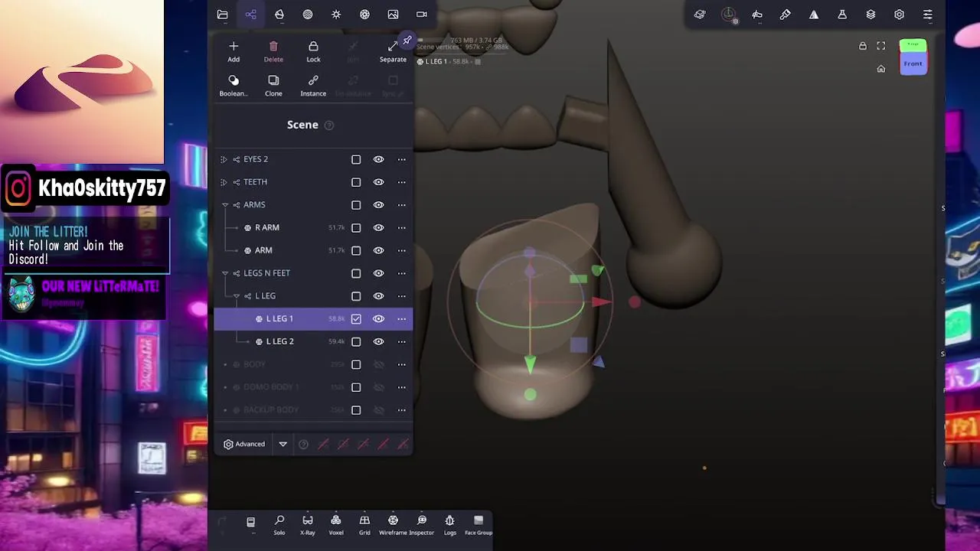This screenshot has height=551, width=980.
Task: Open the Settings gear menu in top bar
Action: pyautogui.click(x=899, y=15)
